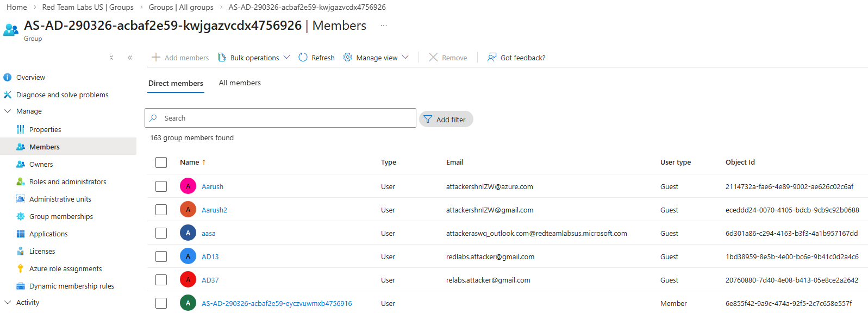Switch to the All members tab

(x=240, y=83)
